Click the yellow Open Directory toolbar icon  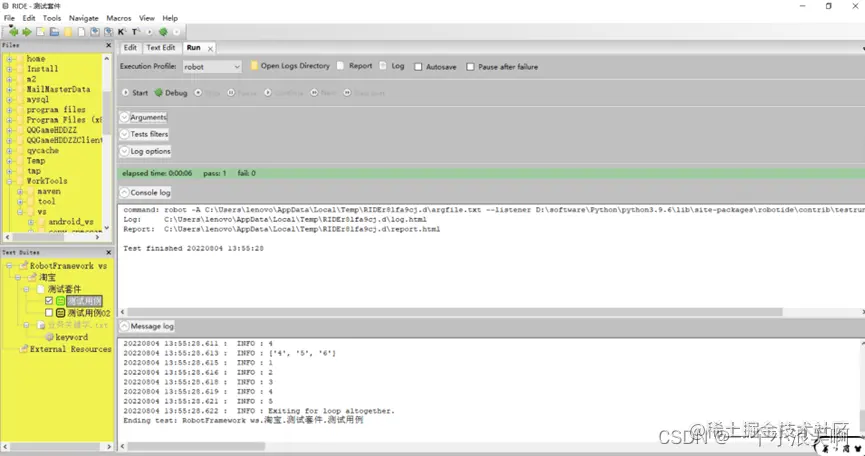tap(68, 32)
